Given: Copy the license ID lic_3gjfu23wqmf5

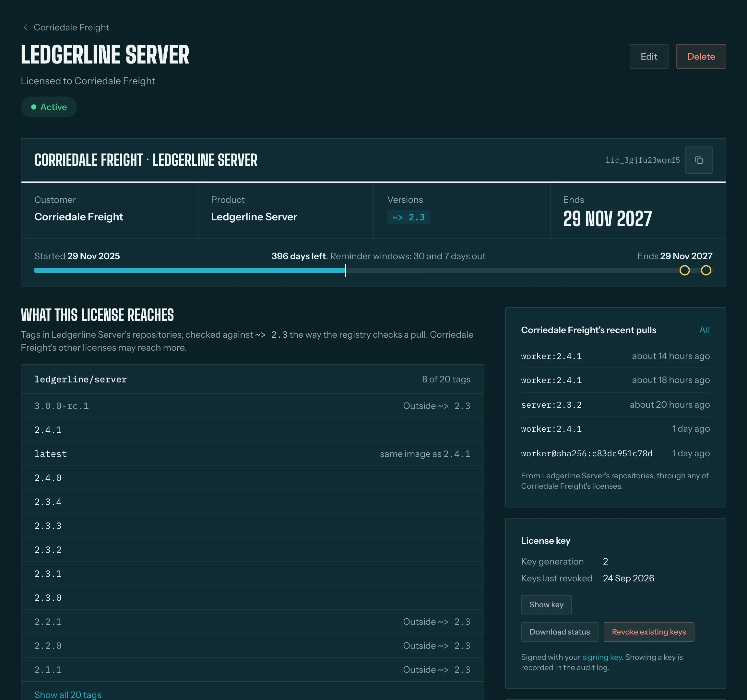Looking at the screenshot, I should 698,160.
